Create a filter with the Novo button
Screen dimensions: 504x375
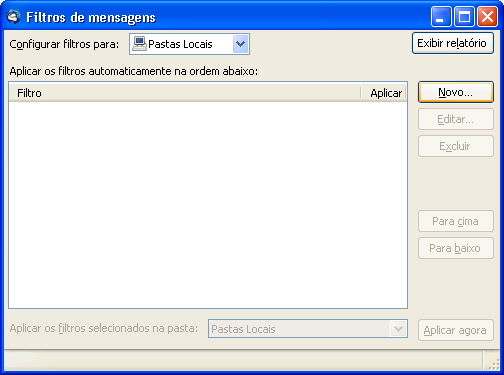click(x=456, y=92)
